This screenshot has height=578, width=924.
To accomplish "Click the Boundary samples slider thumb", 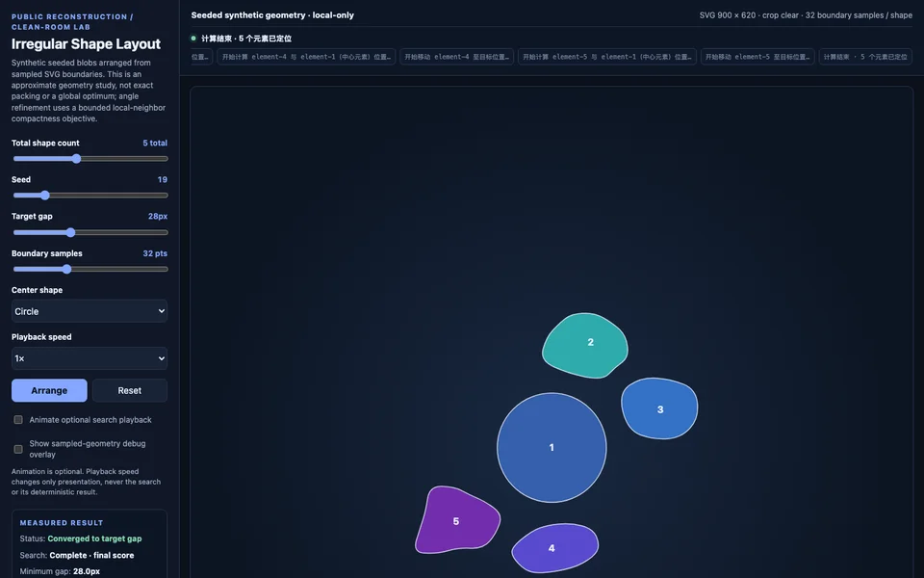I will point(66,269).
